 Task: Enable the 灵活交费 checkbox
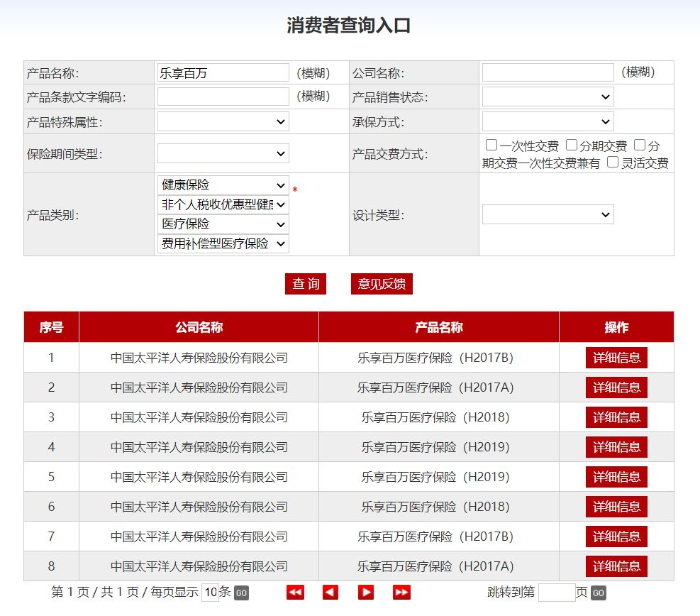point(613,163)
